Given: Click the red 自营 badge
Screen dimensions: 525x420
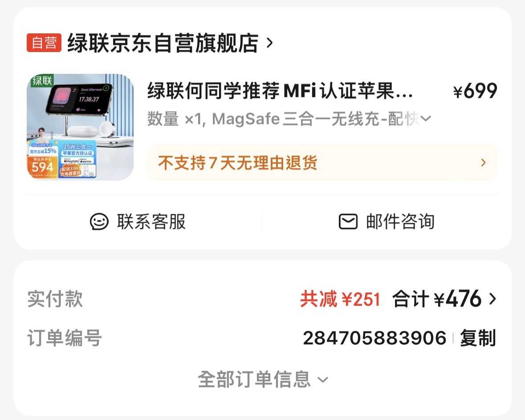Looking at the screenshot, I should (44, 43).
